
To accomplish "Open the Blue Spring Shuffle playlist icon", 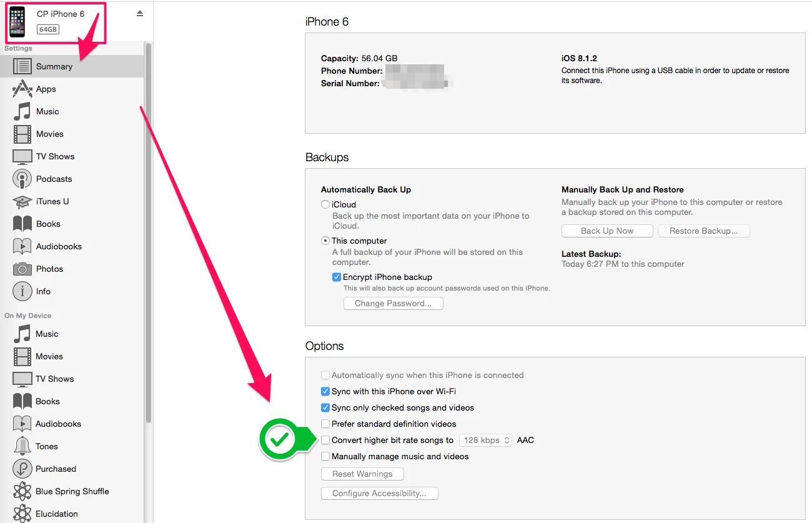I will point(22,491).
